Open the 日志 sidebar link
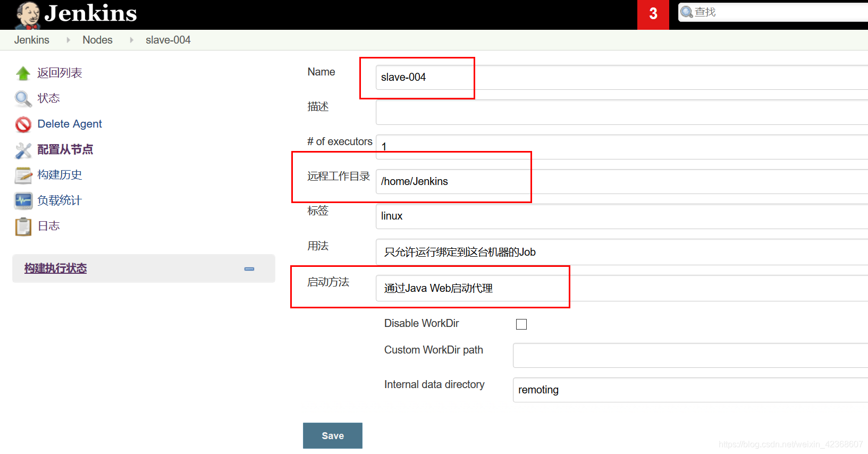The image size is (868, 454). 48,226
